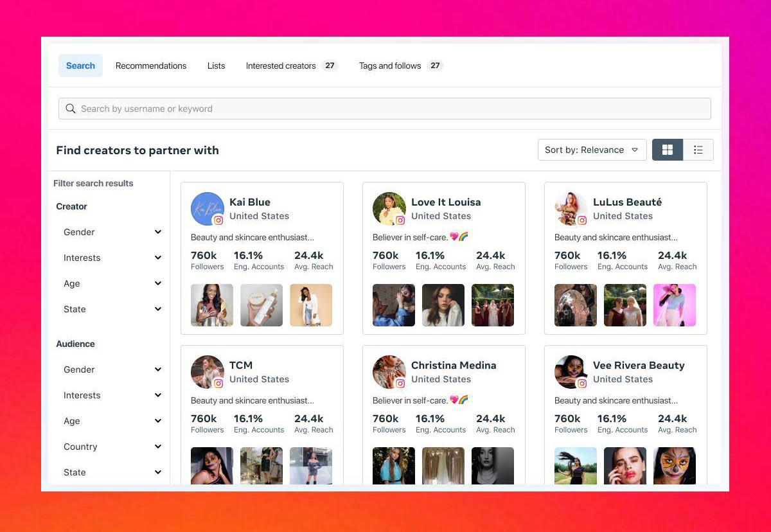
Task: View Kai Blue's third post thumbnail
Action: [311, 305]
